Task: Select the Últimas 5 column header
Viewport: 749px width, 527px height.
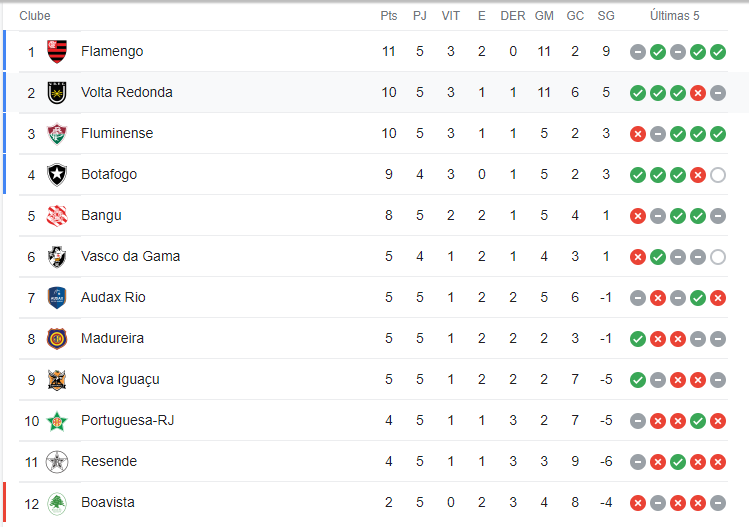Action: pos(674,16)
